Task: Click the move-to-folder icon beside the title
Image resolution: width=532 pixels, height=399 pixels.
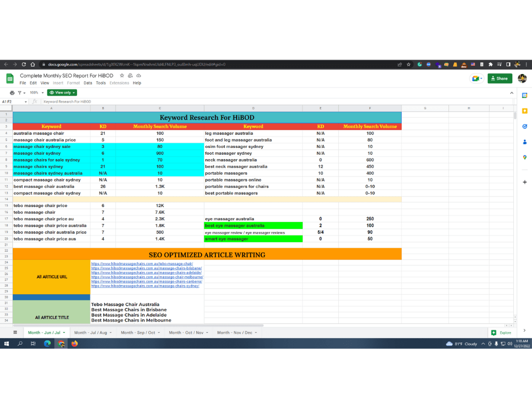Action: click(x=130, y=76)
